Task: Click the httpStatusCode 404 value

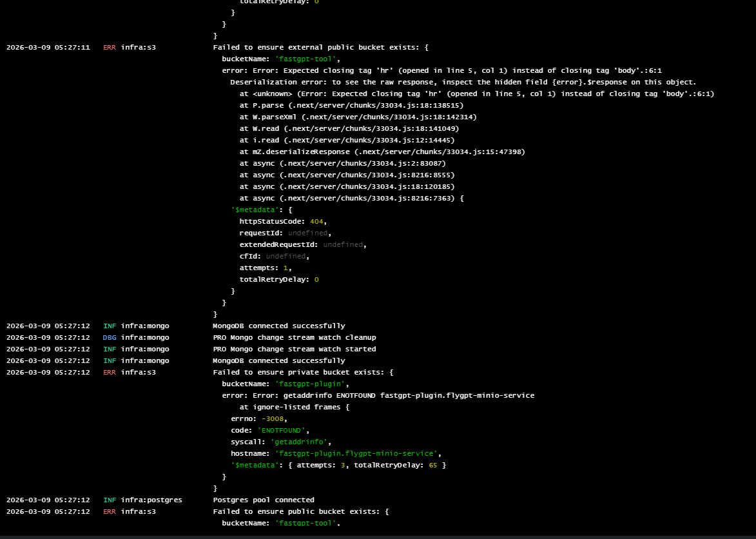Action: coord(316,221)
